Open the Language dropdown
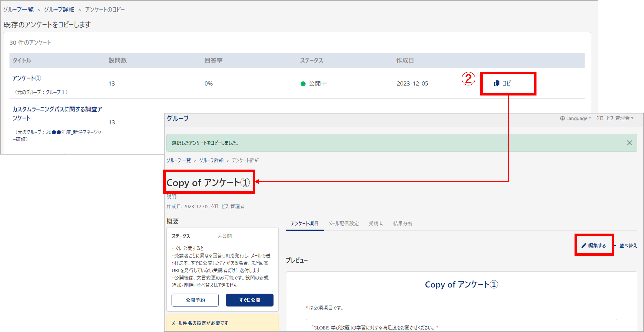This screenshot has width=644, height=332. (576, 118)
